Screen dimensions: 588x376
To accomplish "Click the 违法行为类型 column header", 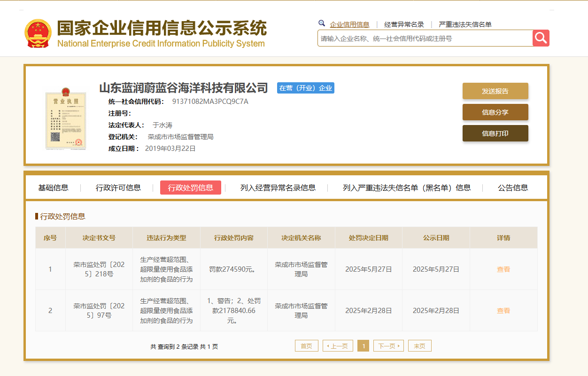I will point(166,238).
